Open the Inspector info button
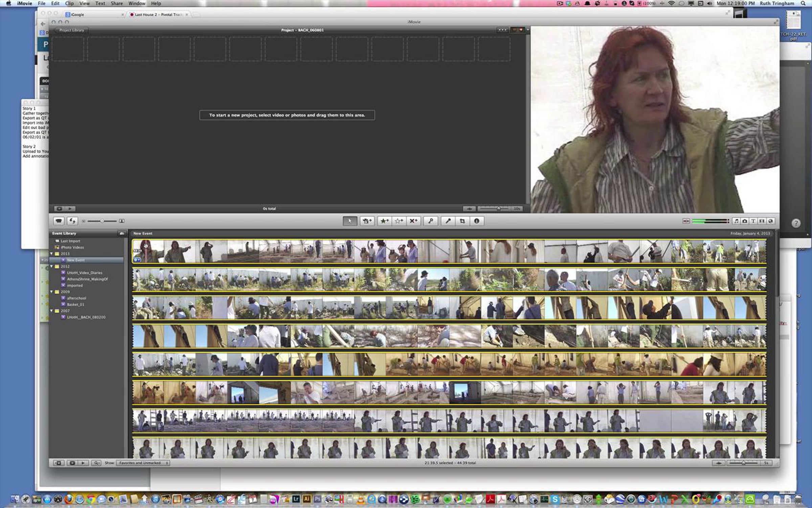Image resolution: width=812 pixels, height=508 pixels. pyautogui.click(x=477, y=221)
